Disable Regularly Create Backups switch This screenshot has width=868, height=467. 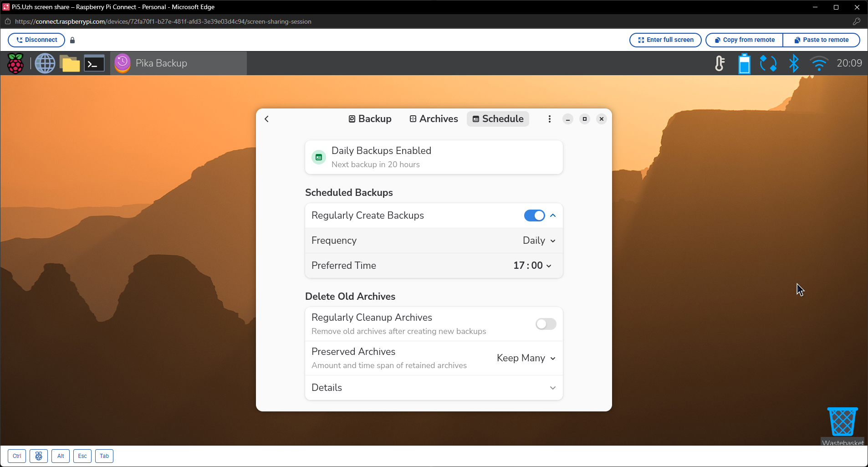(534, 216)
